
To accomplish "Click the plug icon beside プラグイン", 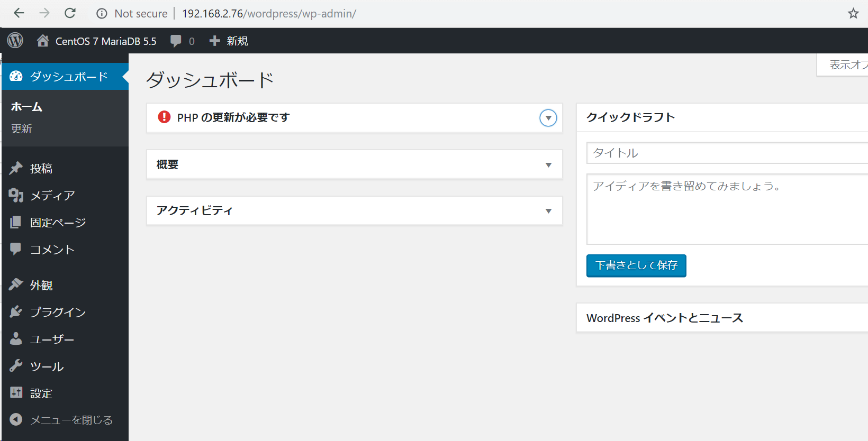I will (x=16, y=312).
